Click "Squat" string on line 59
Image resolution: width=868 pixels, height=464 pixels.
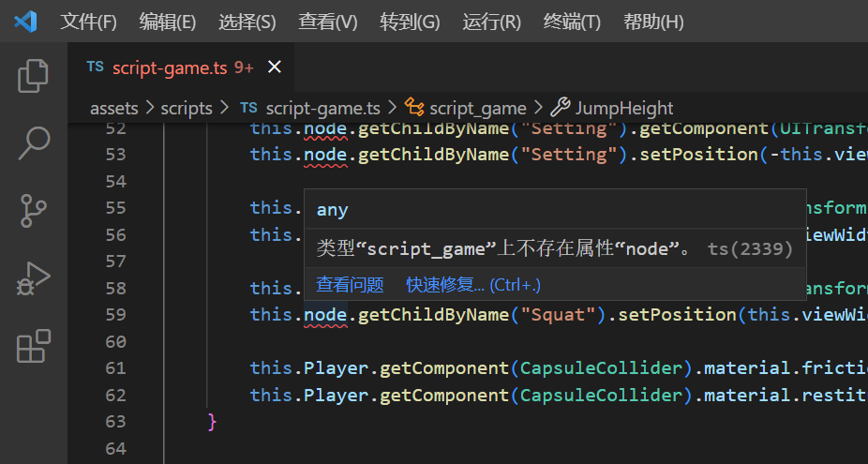(558, 315)
